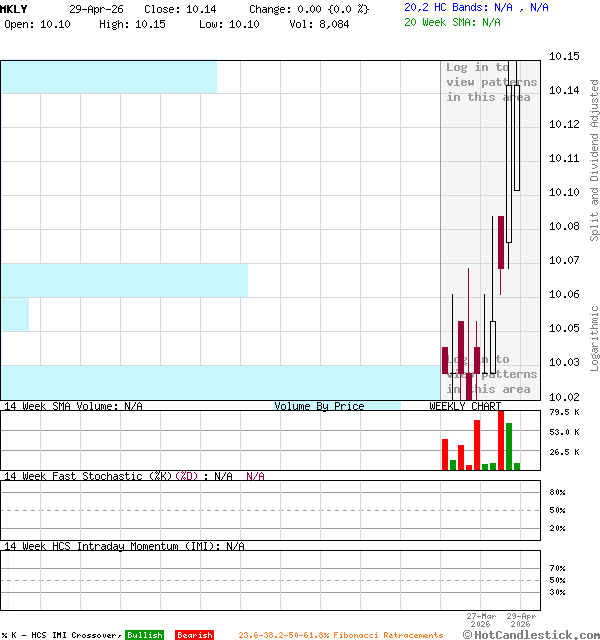The height and width of the screenshot is (640, 600).
Task: Click the upper 'Log in to view patterns' notice
Action: point(491,82)
